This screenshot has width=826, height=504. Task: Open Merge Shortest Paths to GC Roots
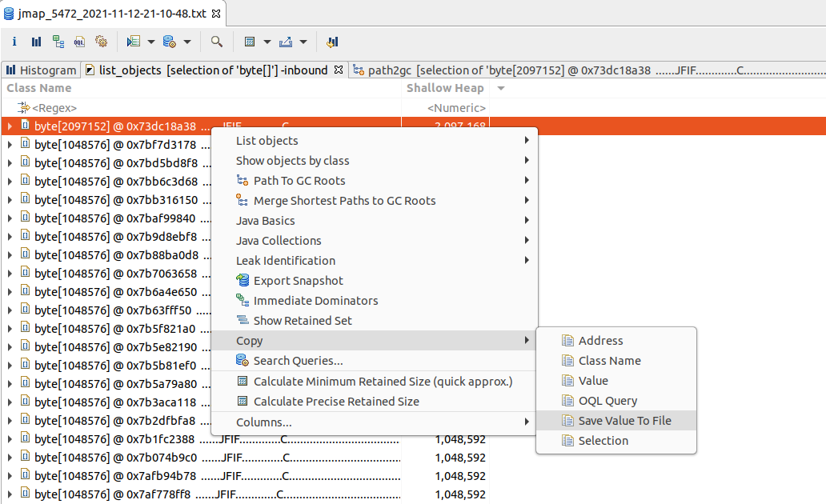tap(375, 201)
